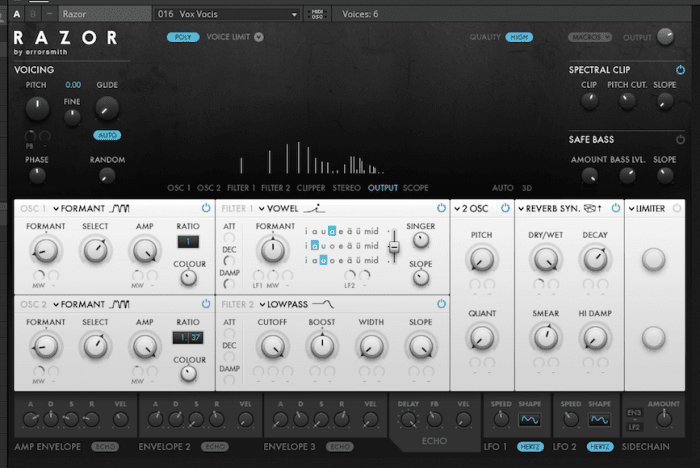Image resolution: width=700 pixels, height=468 pixels.
Task: Click the OSC 1 Ratio value field
Action: (188, 242)
